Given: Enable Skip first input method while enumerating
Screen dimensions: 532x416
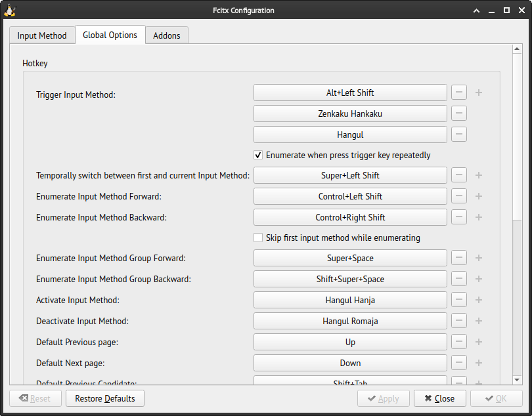Looking at the screenshot, I should click(x=258, y=238).
